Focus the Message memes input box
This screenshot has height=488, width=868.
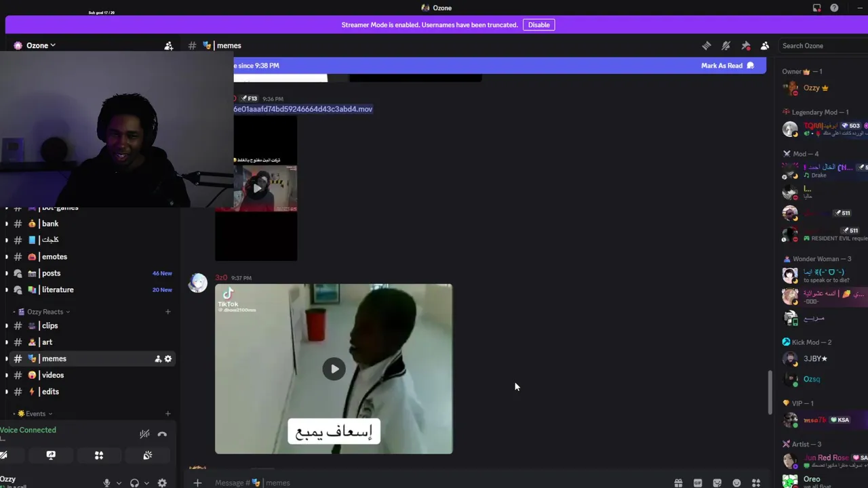coord(434,483)
